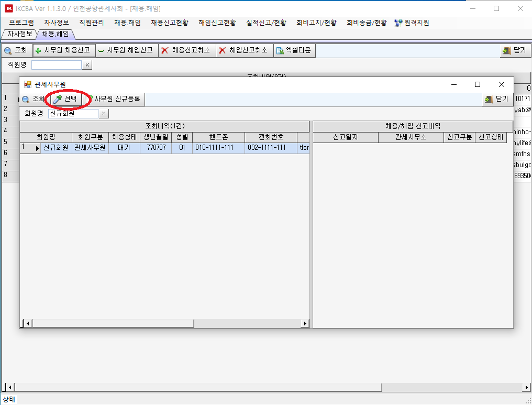This screenshot has width=532, height=405.
Task: Click the 직원명 input field
Action: pyautogui.click(x=57, y=65)
